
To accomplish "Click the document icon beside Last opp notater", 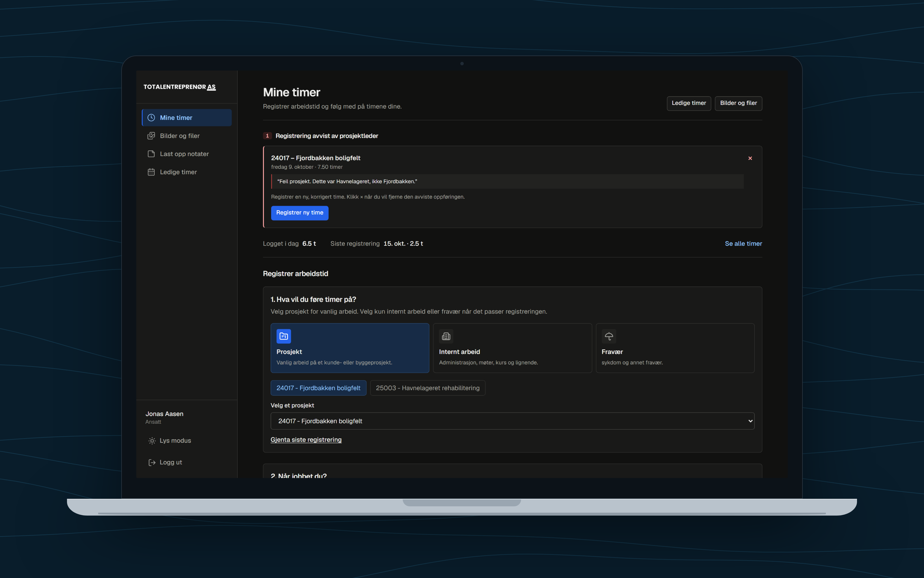I will 151,154.
